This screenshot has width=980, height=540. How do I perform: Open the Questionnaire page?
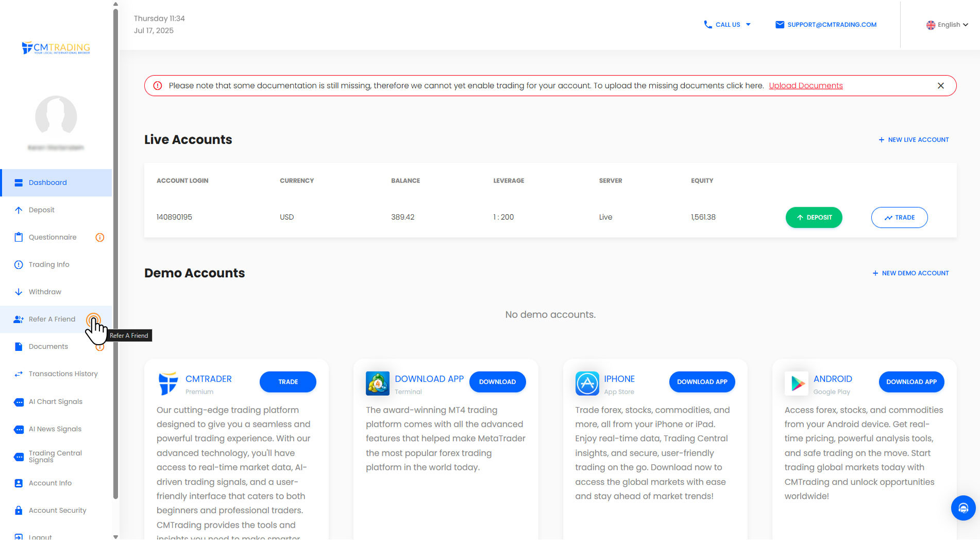[56, 238]
